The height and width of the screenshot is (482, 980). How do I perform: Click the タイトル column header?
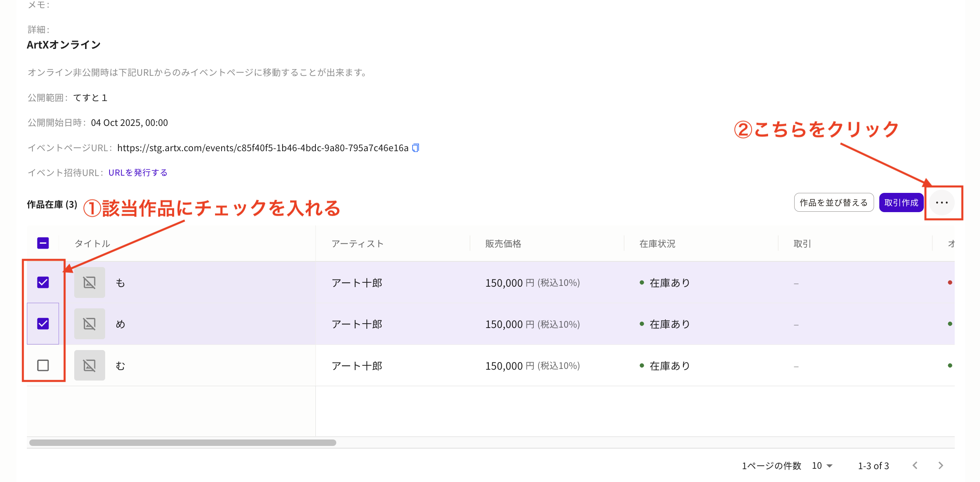tap(92, 244)
